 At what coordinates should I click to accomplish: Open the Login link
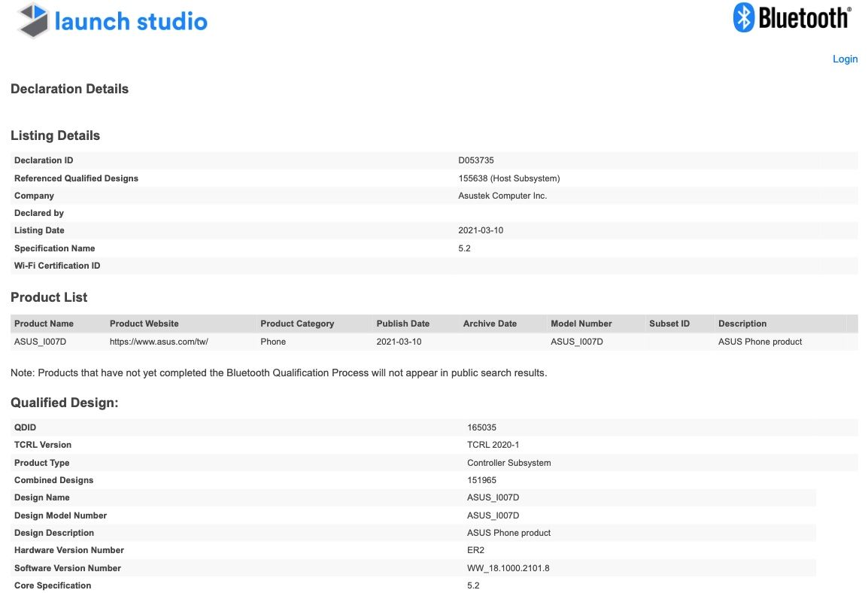[845, 59]
